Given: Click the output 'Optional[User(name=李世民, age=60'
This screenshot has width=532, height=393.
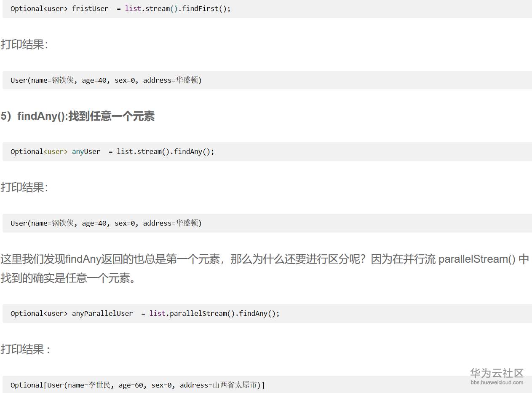Looking at the screenshot, I should [138, 385].
